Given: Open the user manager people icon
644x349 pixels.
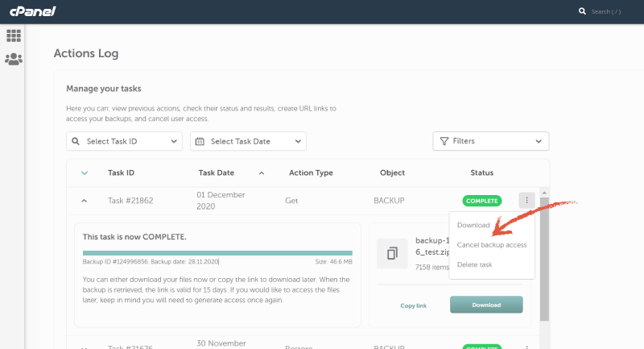Looking at the screenshot, I should [x=14, y=59].
